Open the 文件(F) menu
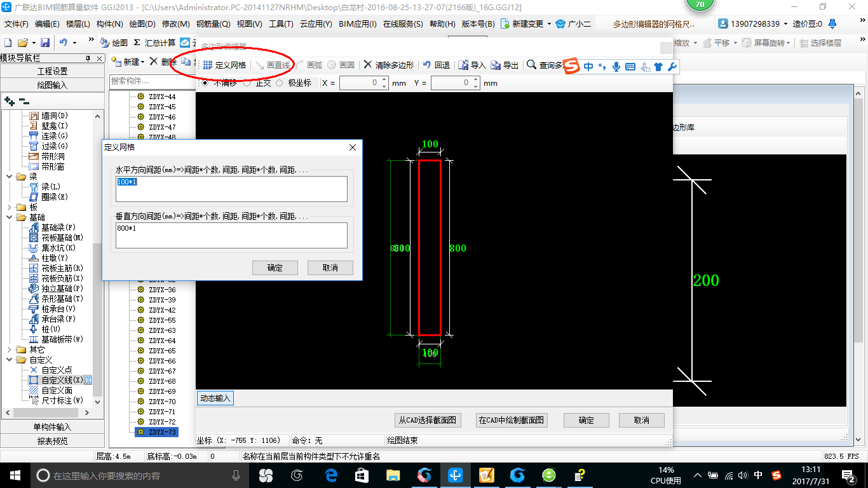 [x=17, y=24]
